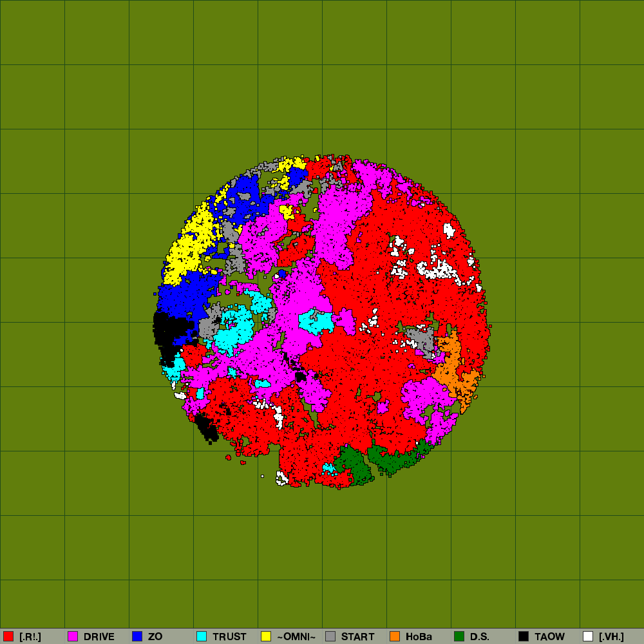
Task: Click the magenta DRIVE legend swatch
Action: 73,636
